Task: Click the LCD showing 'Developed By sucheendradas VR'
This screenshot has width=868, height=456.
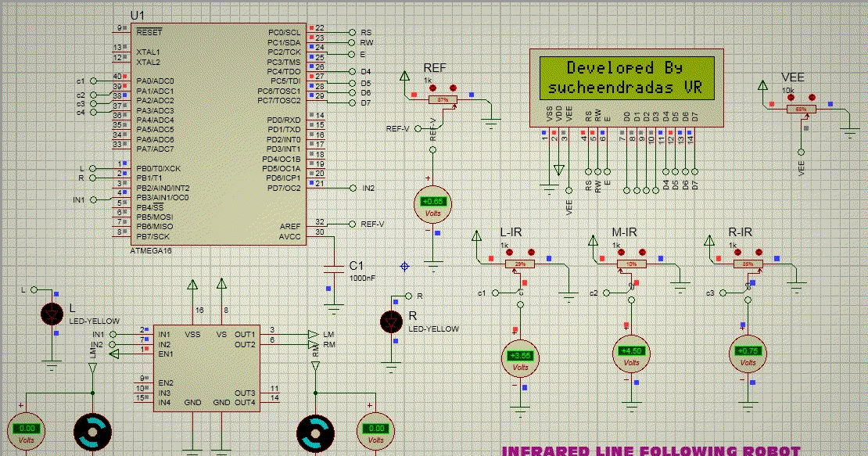Action: point(626,78)
